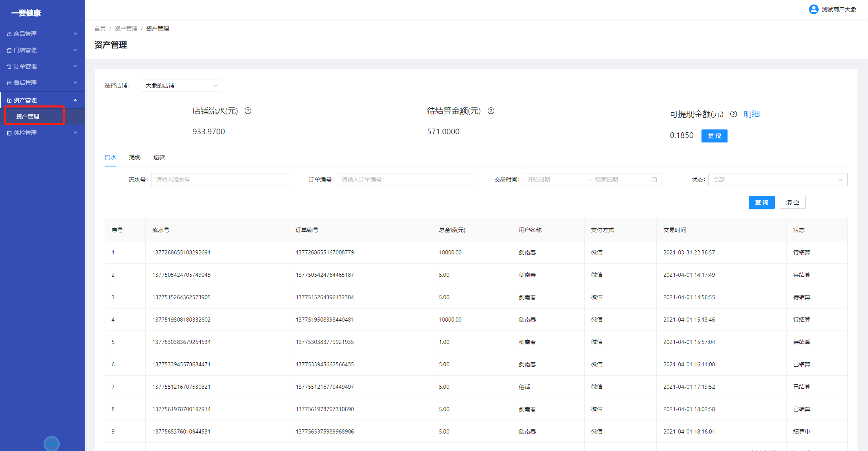Expand the 门店管理 menu chevron
Viewport: 868px width, 451px height.
tap(75, 50)
